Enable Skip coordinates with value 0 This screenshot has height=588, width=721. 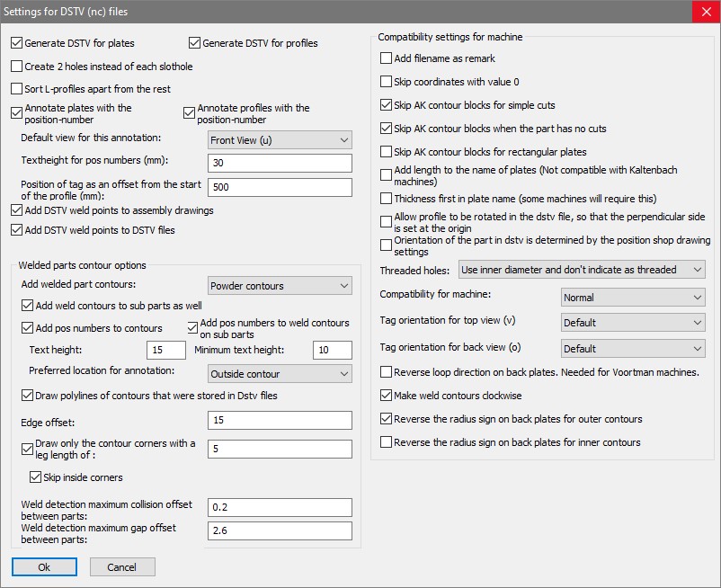coord(386,82)
